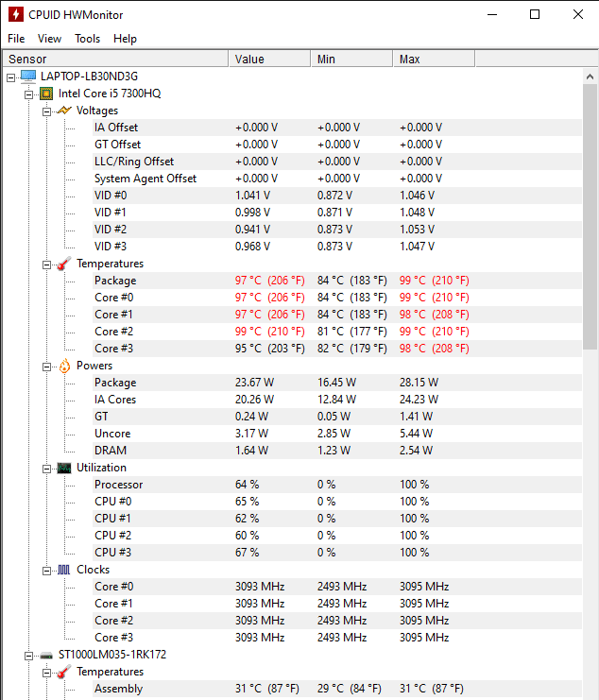Click the 95 °C value of Core #3
Screen dimensions: 599x700
[270, 349]
